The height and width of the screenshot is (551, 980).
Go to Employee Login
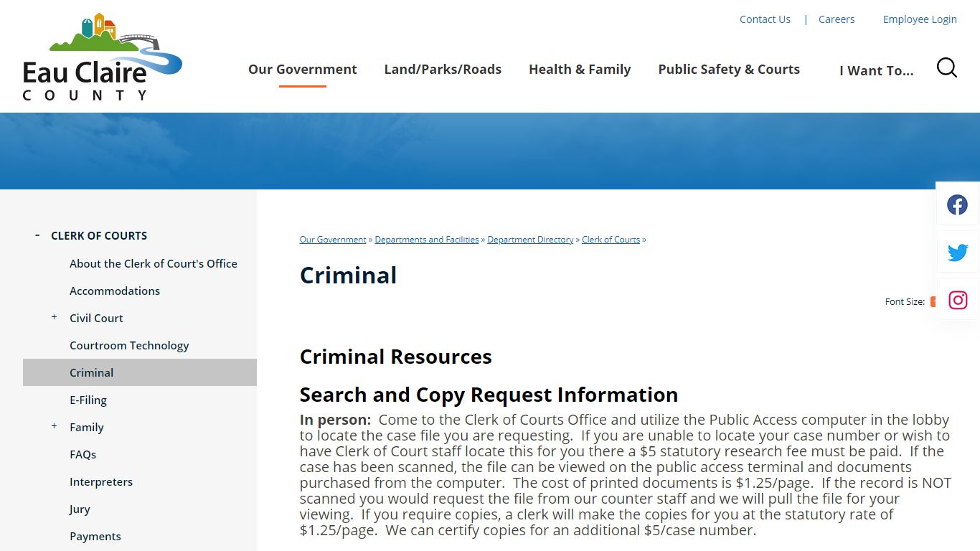920,19
